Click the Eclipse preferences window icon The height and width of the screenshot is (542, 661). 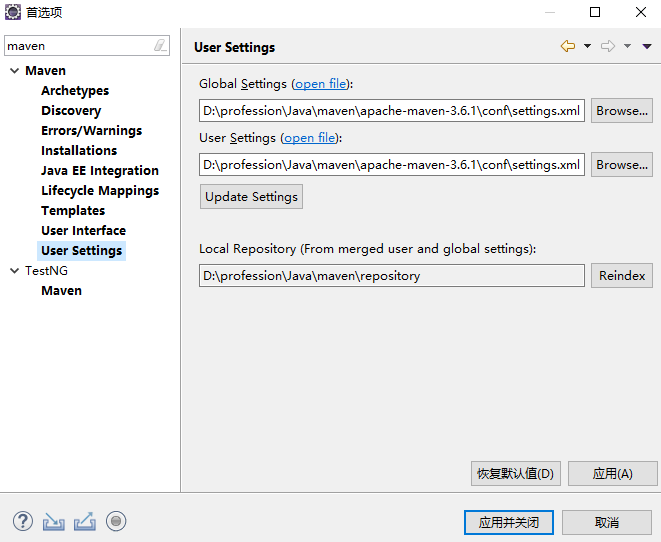click(13, 12)
